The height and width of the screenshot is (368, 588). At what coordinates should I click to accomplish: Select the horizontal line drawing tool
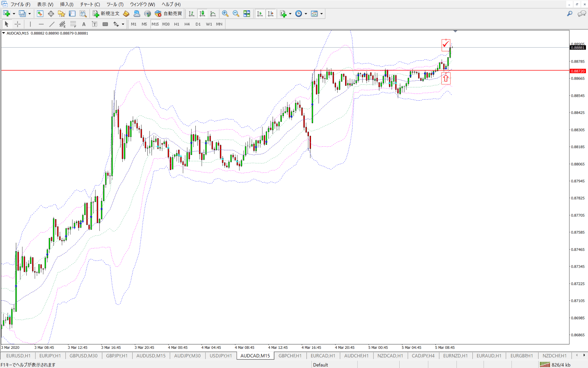click(41, 24)
